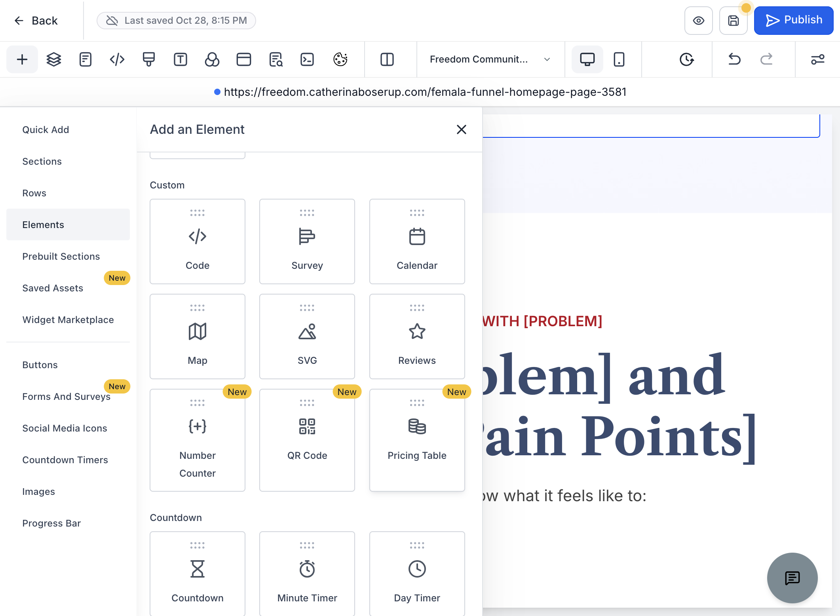Save the page with the floppy disk icon
840x616 pixels.
click(733, 21)
